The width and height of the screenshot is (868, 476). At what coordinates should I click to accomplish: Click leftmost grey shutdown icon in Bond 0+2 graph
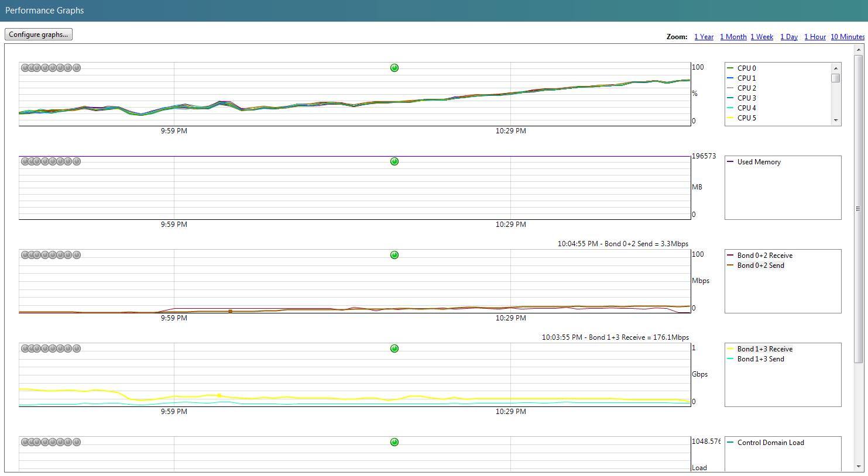(25, 255)
